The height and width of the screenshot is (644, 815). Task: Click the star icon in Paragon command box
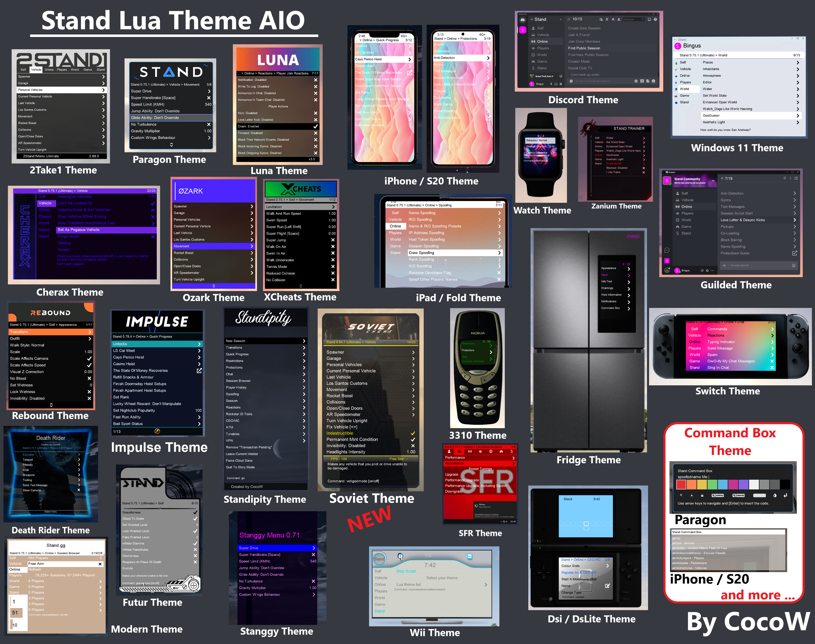click(x=692, y=495)
